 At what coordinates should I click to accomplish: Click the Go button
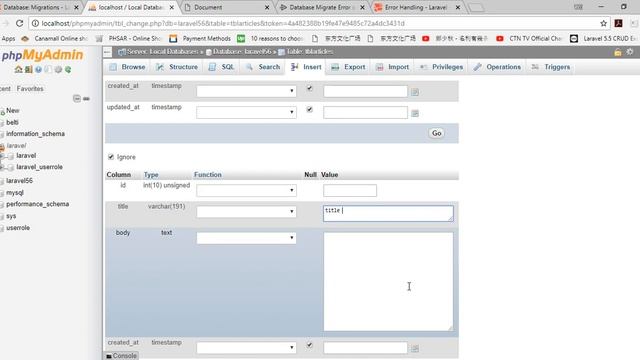[436, 133]
